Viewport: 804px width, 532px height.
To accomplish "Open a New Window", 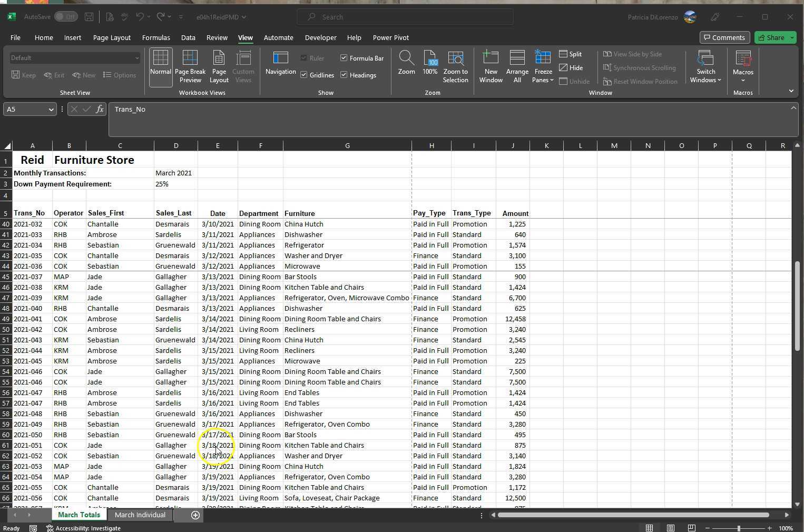I will [491, 67].
